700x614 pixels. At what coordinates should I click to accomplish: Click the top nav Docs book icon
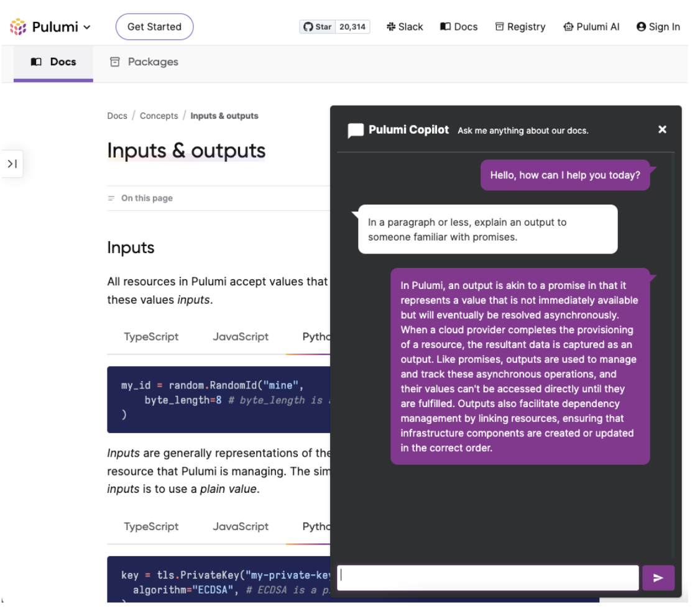446,27
